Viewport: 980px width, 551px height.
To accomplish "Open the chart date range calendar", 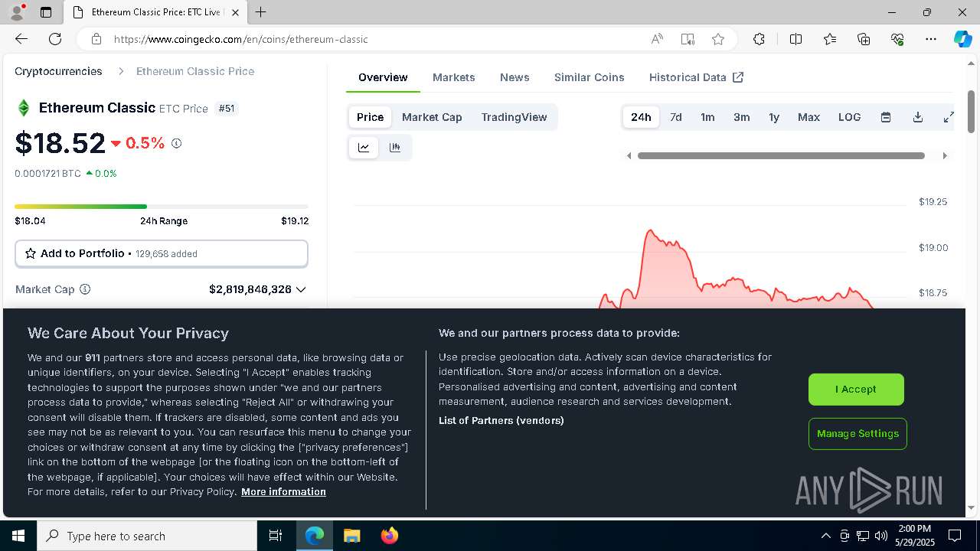I will click(x=886, y=117).
